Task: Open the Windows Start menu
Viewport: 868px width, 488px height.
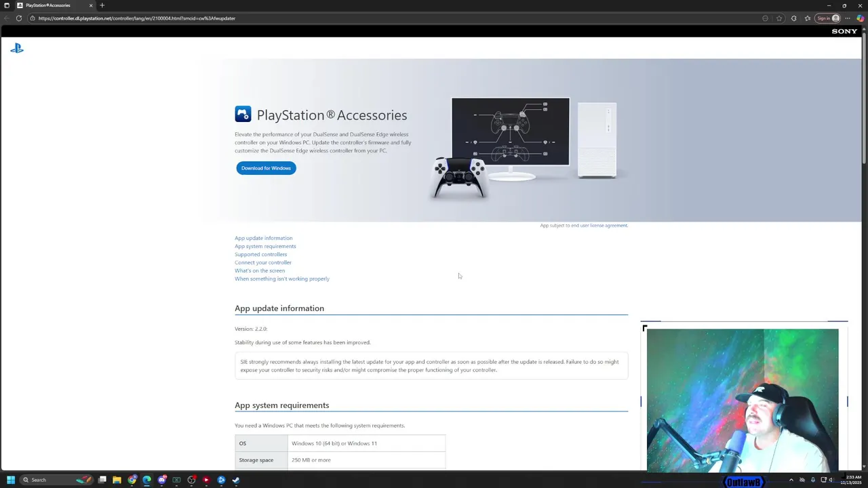Action: (x=11, y=480)
